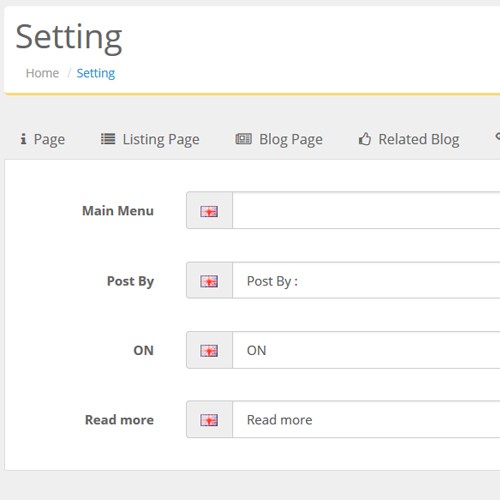Image resolution: width=500 pixels, height=500 pixels.
Task: Click the flag icon in the Post By row
Action: 209,281
